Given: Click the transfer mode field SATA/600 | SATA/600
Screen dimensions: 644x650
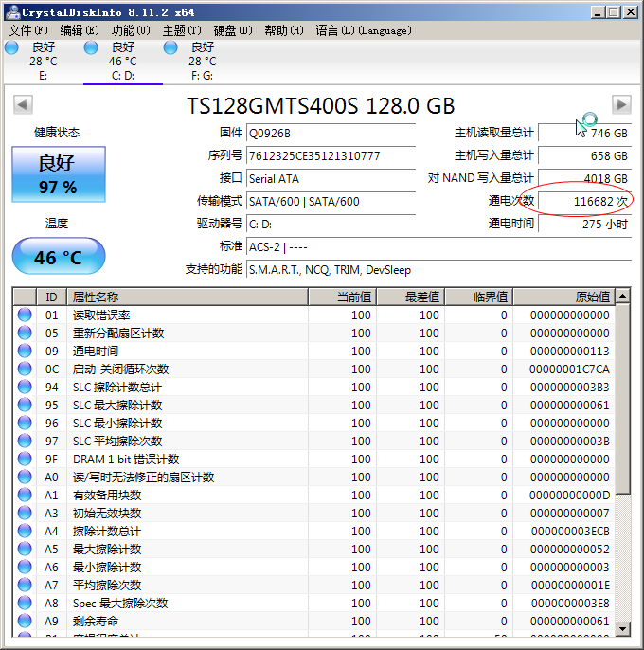Looking at the screenshot, I should pos(331,202).
